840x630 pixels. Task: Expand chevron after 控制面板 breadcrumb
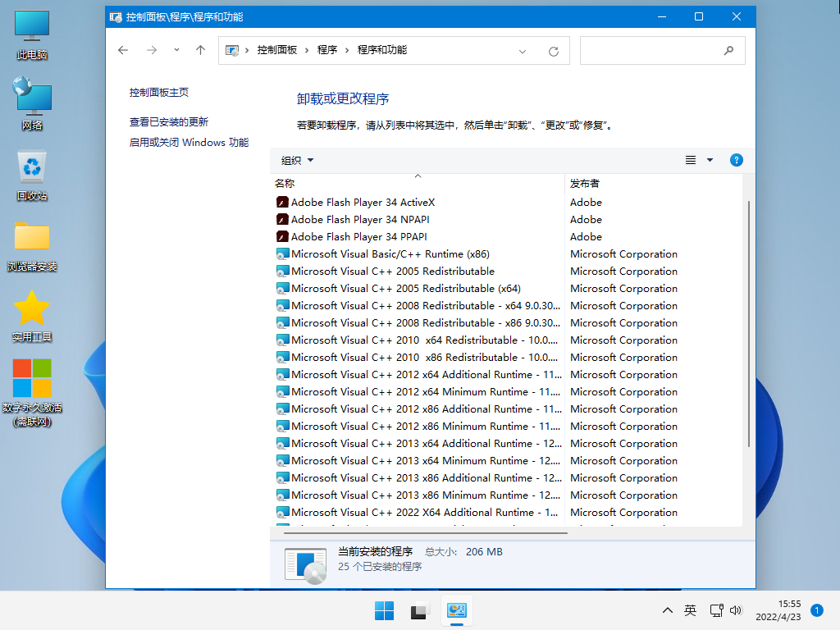(x=307, y=50)
